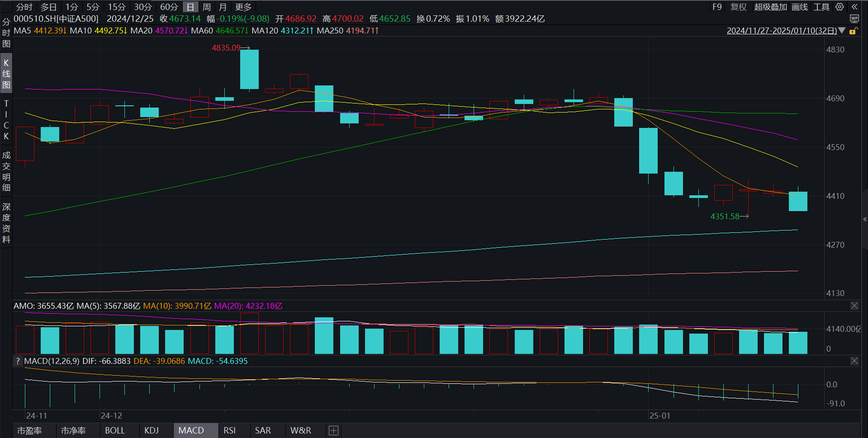Click MA20 value 4570.72

(171, 31)
